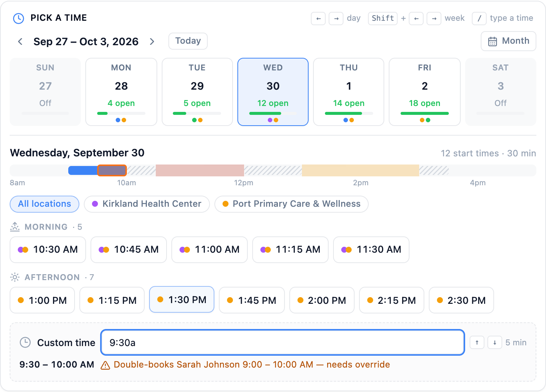Select Thursday 1 day card
Viewport: 546px width, 392px height.
click(x=349, y=92)
